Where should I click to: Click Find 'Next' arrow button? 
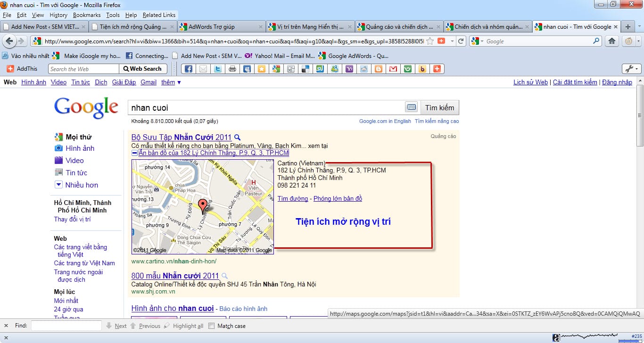[116, 326]
